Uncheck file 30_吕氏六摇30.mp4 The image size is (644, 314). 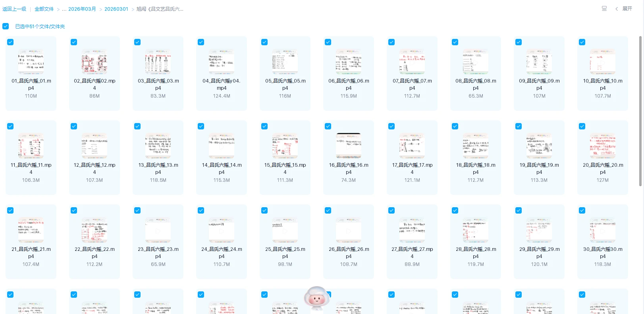click(x=582, y=210)
